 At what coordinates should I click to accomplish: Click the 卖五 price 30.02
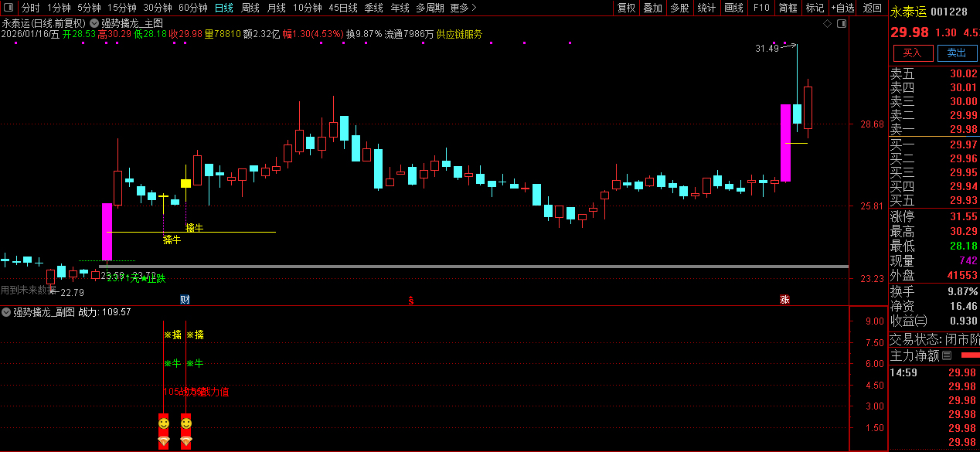[963, 73]
